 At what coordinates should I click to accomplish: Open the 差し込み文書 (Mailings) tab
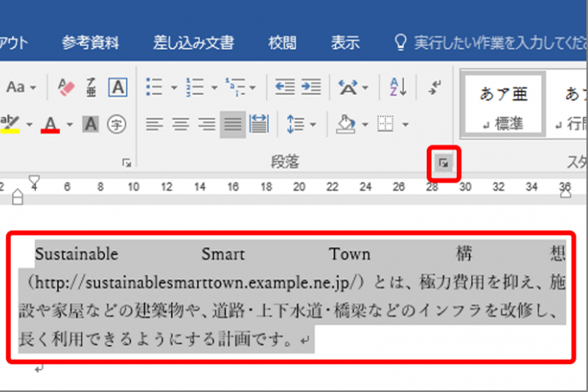pyautogui.click(x=193, y=43)
